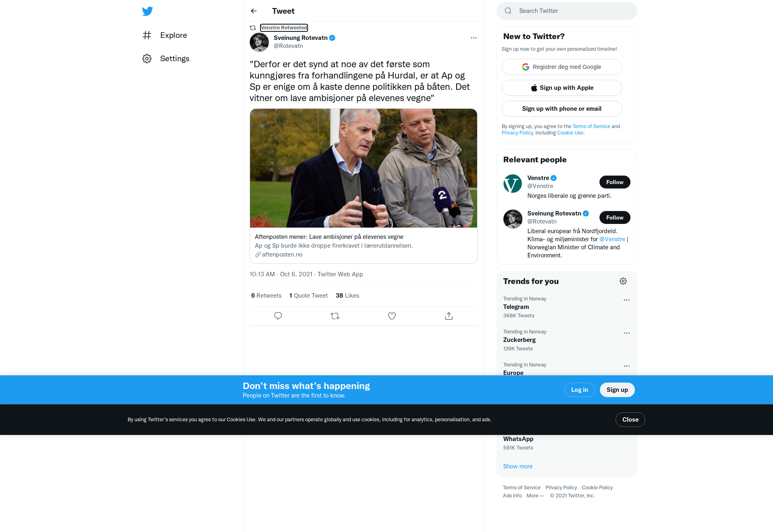
Task: Open more options for Telegram trend
Action: pos(626,300)
